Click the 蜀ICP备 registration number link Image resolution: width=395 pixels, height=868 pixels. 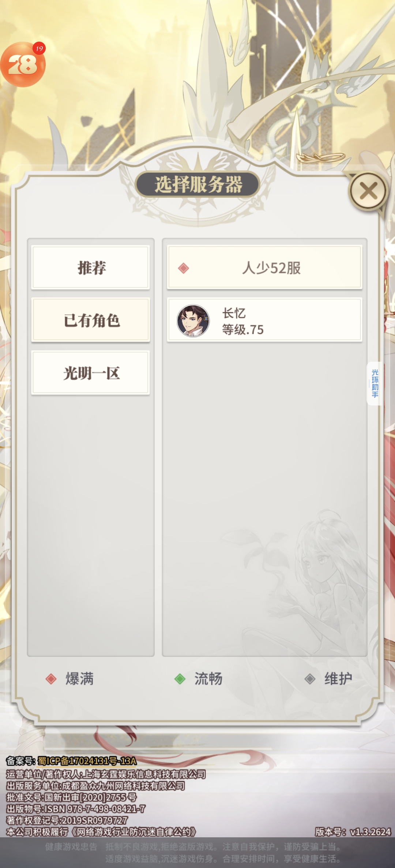point(87,761)
